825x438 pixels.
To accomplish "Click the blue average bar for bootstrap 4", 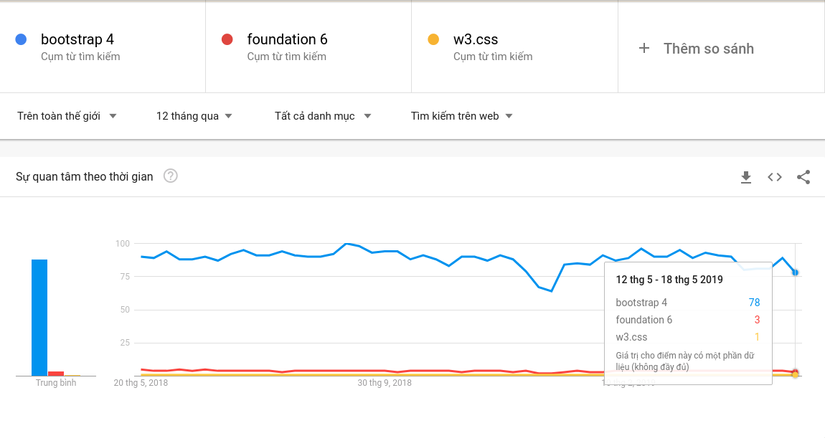I will pyautogui.click(x=39, y=317).
